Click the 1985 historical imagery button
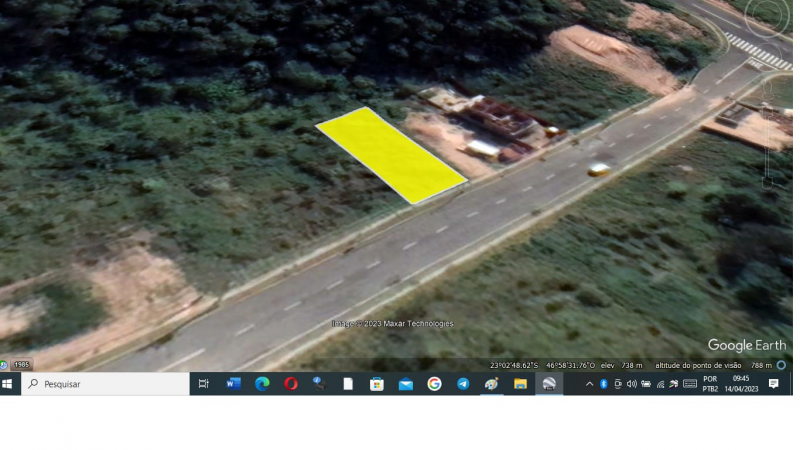This screenshot has width=800, height=450. pyautogui.click(x=21, y=365)
